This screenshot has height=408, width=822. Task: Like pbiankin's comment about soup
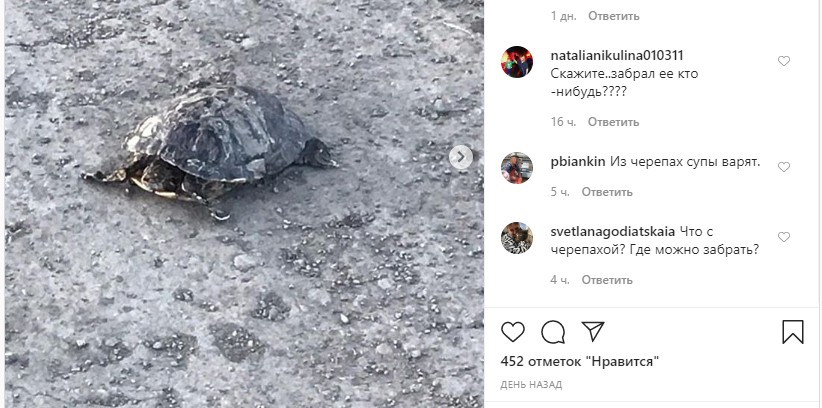pyautogui.click(x=784, y=167)
